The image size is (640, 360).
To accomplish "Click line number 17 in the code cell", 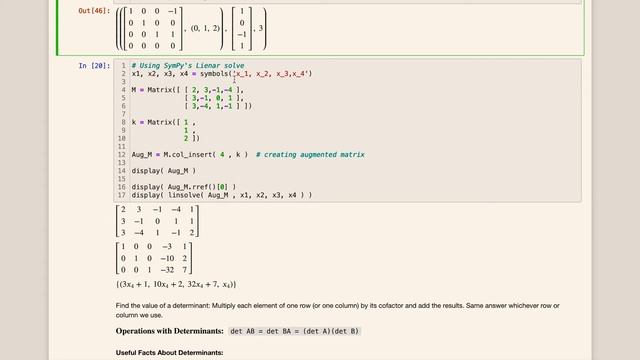I will [x=121, y=195].
